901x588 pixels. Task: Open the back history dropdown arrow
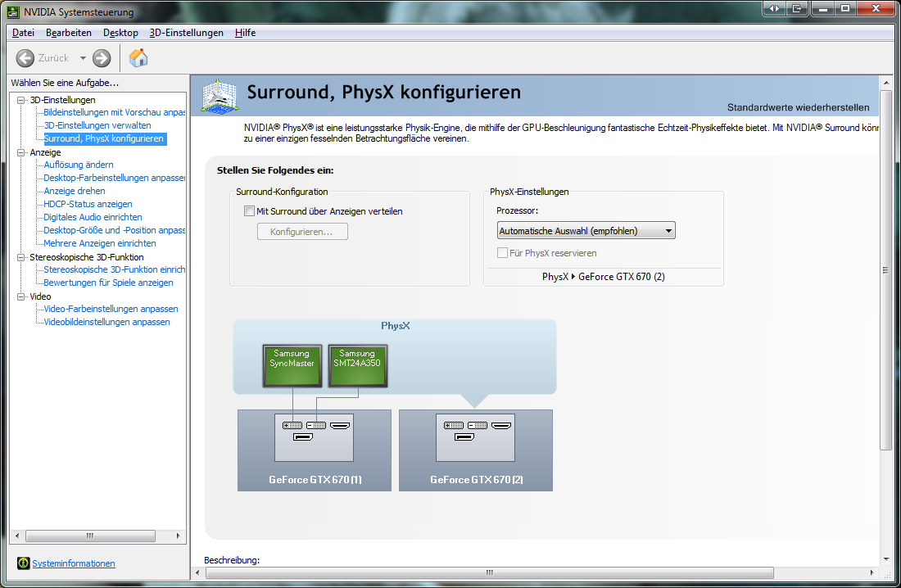[83, 58]
